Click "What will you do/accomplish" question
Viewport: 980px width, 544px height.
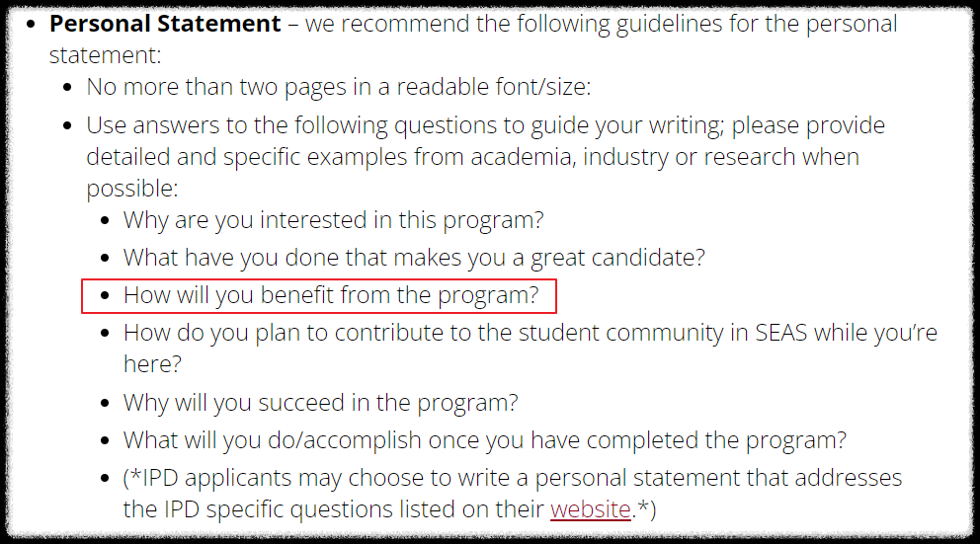484,440
